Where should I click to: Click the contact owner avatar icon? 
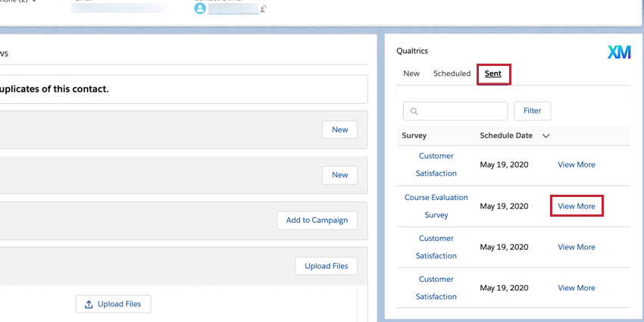(x=200, y=8)
